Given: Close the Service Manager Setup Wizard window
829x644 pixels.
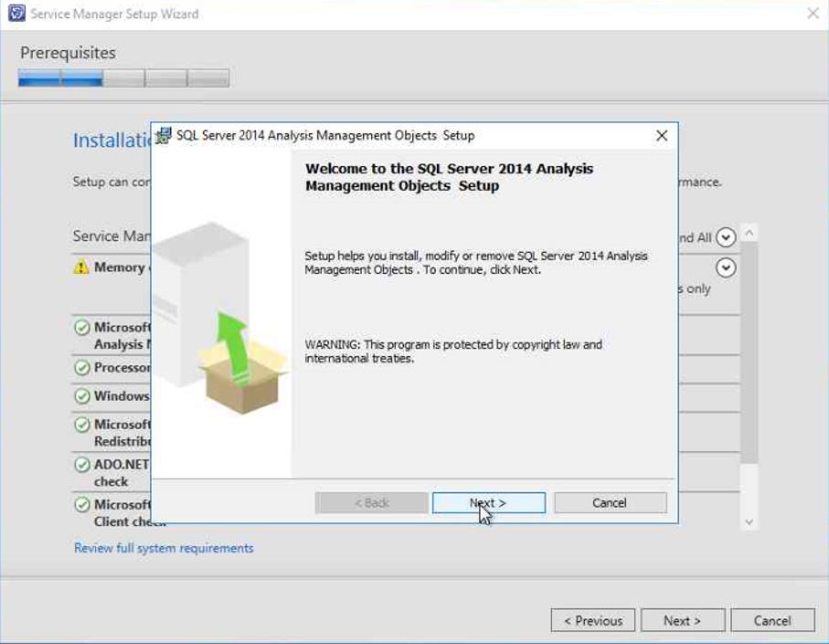Looking at the screenshot, I should (813, 13).
